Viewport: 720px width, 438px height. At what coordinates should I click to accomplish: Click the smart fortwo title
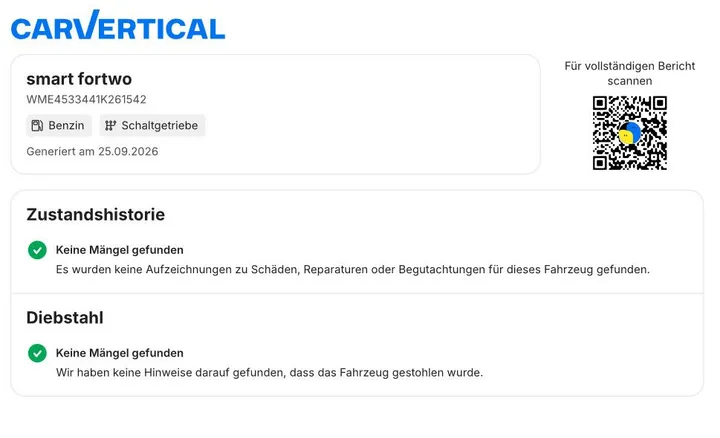tap(79, 79)
